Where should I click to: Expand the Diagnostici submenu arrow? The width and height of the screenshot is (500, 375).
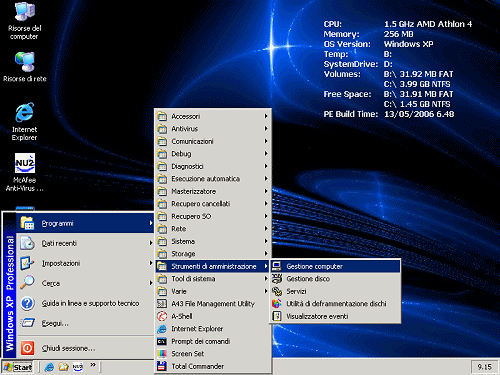pos(266,166)
